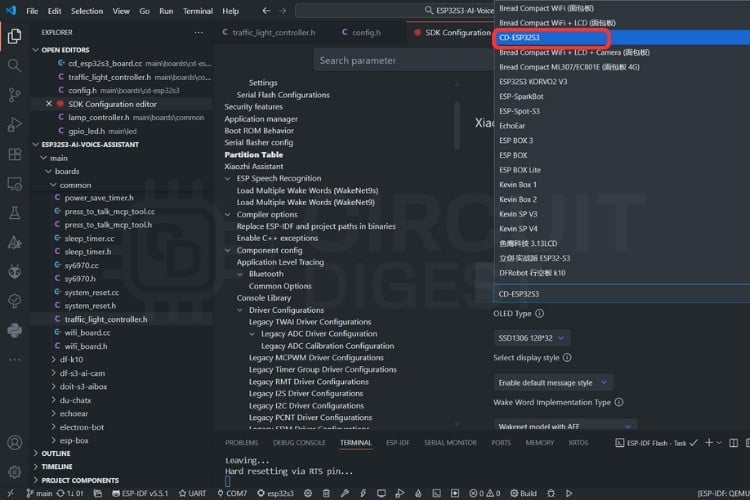Open the Accounts icon in activity bar

pos(14,443)
